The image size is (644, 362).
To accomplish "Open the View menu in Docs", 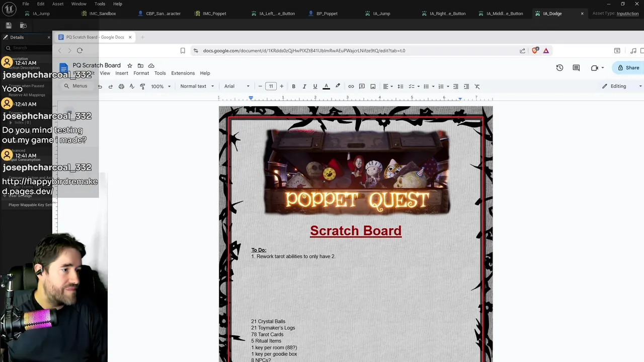I will click(105, 73).
